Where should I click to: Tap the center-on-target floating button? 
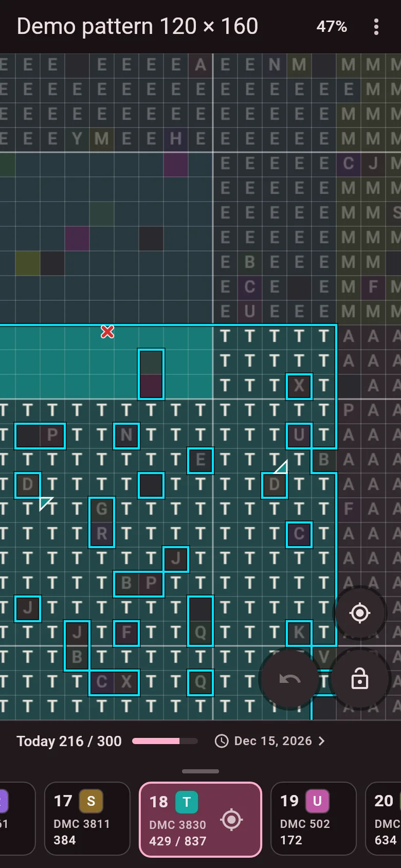[x=360, y=613]
